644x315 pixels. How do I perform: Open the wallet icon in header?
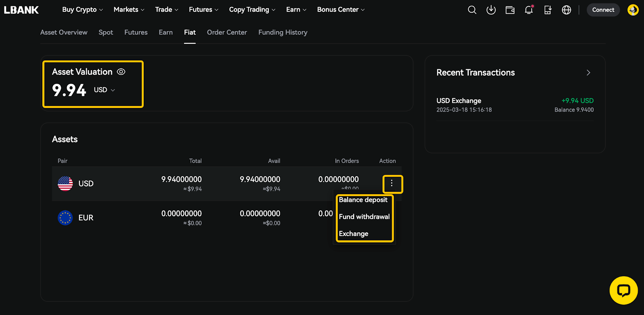click(510, 10)
